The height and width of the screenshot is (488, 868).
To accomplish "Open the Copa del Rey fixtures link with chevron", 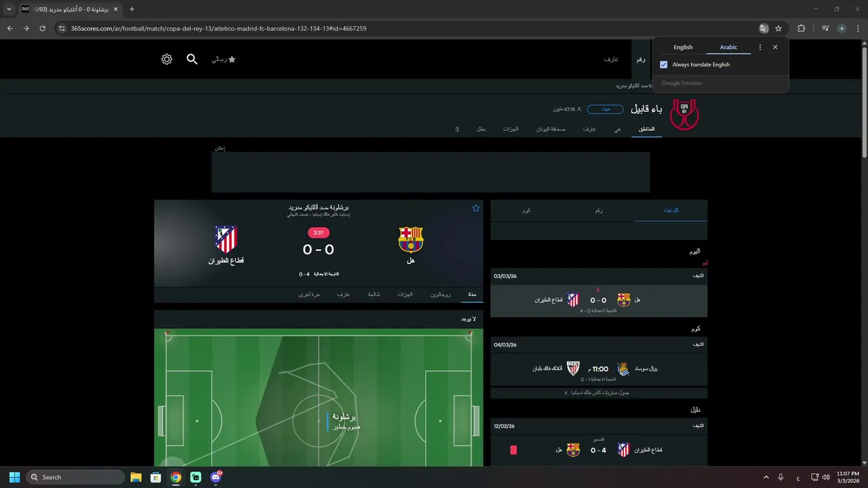I will 598,393.
